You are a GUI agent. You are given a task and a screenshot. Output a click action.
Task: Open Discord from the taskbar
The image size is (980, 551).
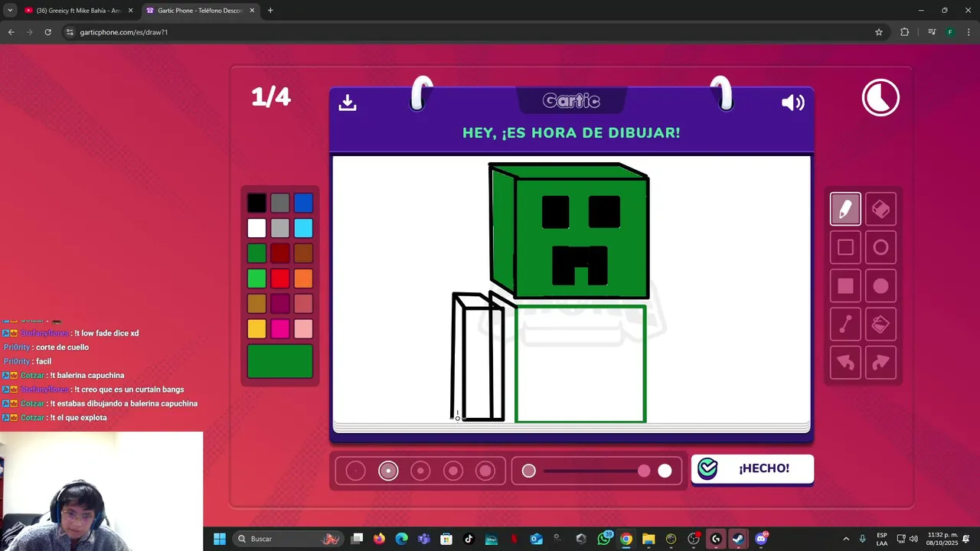[x=761, y=539]
